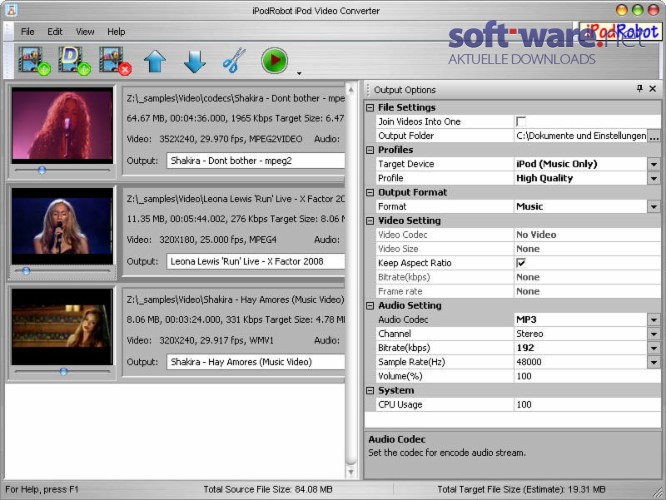Click the Output Folder path field
Screen dimensions: 666x500
tap(581, 136)
